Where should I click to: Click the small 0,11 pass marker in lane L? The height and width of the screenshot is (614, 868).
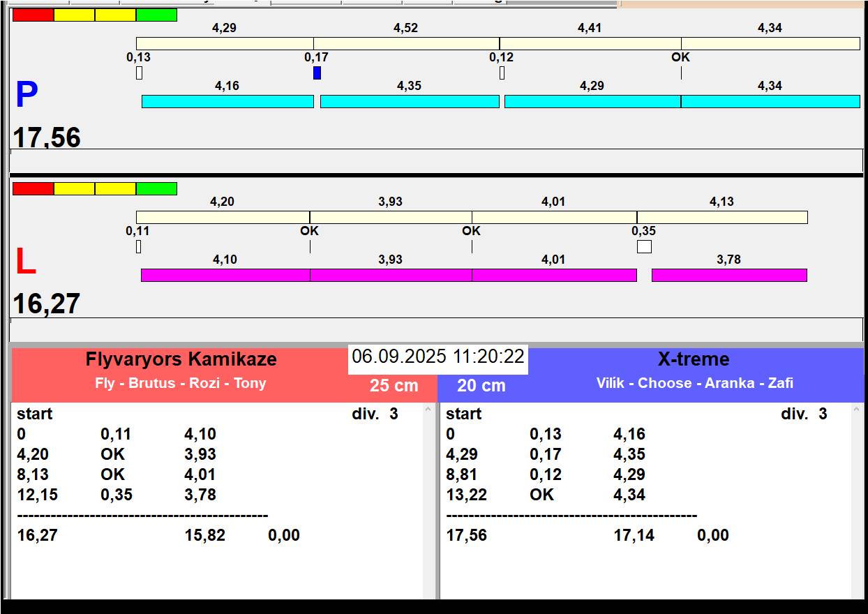coord(138,246)
